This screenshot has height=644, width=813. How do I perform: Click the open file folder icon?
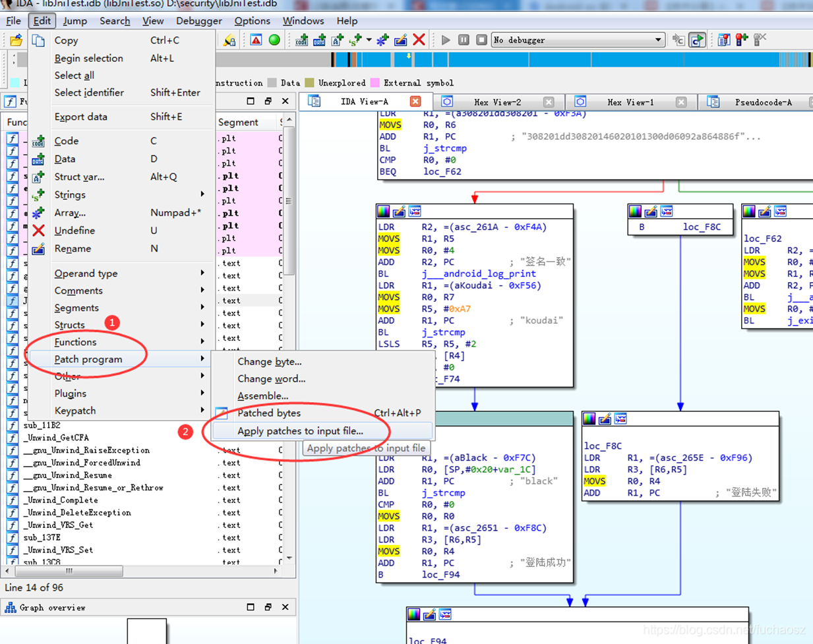pyautogui.click(x=16, y=40)
